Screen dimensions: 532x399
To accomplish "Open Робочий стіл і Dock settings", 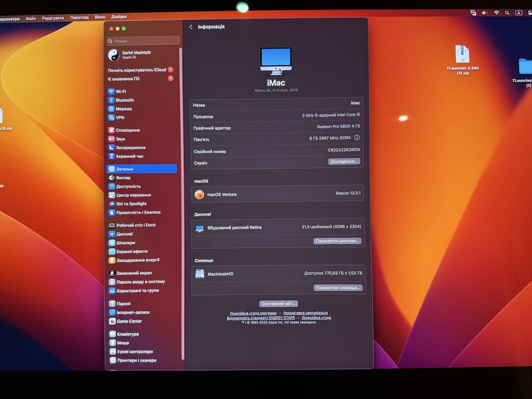I will (133, 225).
